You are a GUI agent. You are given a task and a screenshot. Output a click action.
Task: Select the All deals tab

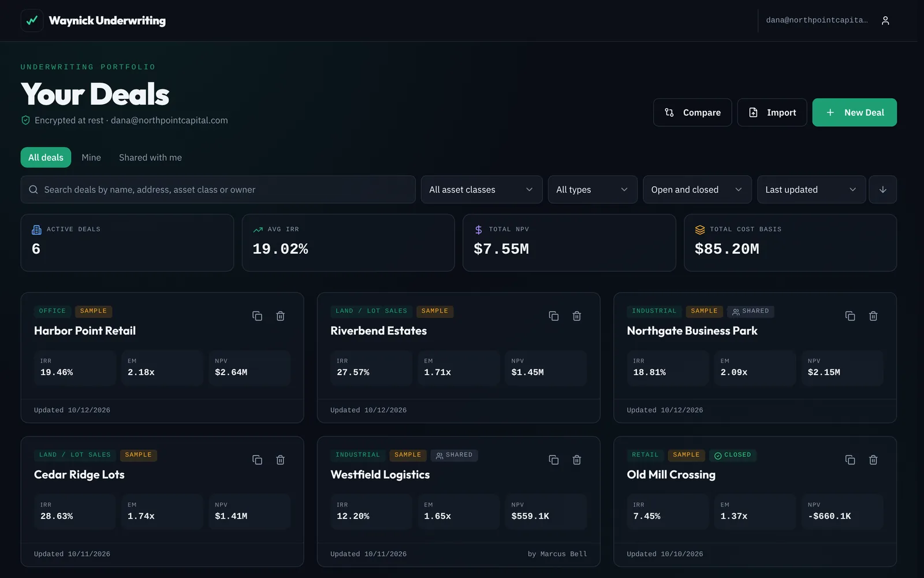coord(46,157)
